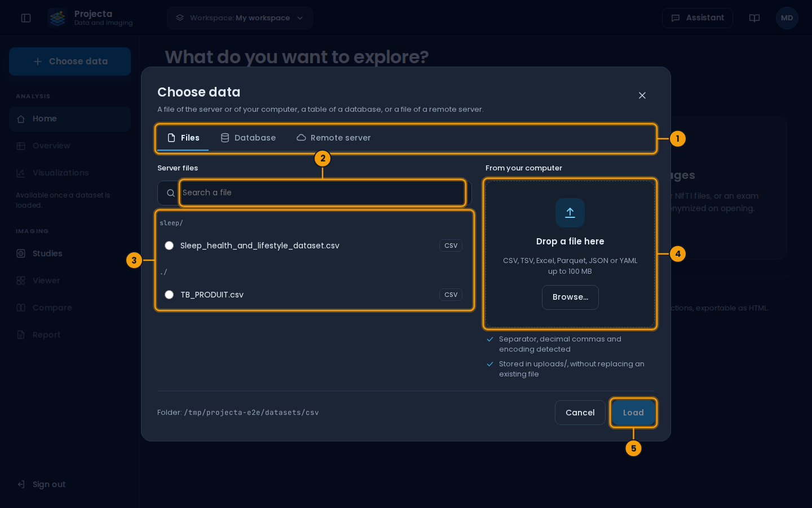Screen dimensions: 812x508
Task: Select Sleep_health_and_lifestyle_dataset.csv radio button
Action: point(169,246)
